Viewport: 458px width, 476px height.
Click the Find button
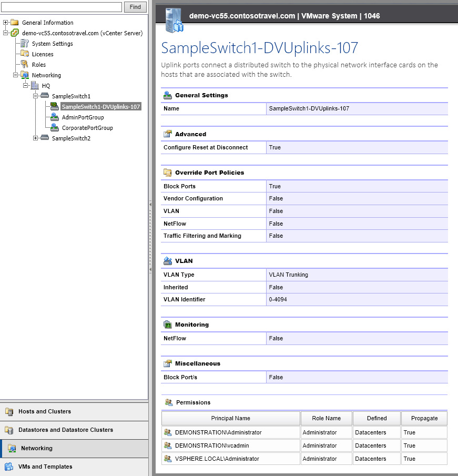click(135, 7)
